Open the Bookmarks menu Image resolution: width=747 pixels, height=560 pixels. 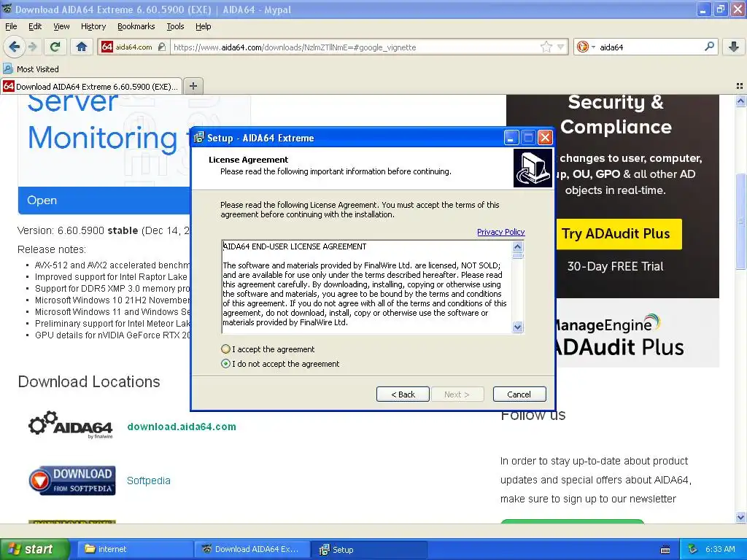pyautogui.click(x=136, y=26)
